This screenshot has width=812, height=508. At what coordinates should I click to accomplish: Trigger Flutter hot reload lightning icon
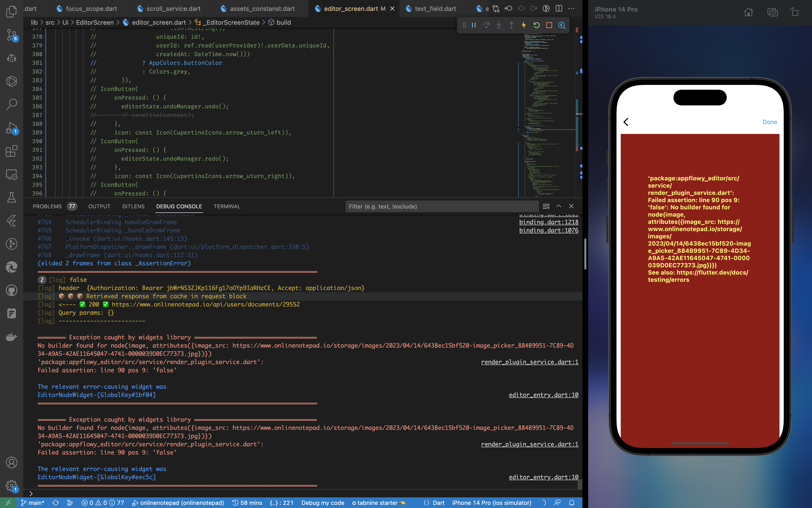(524, 25)
